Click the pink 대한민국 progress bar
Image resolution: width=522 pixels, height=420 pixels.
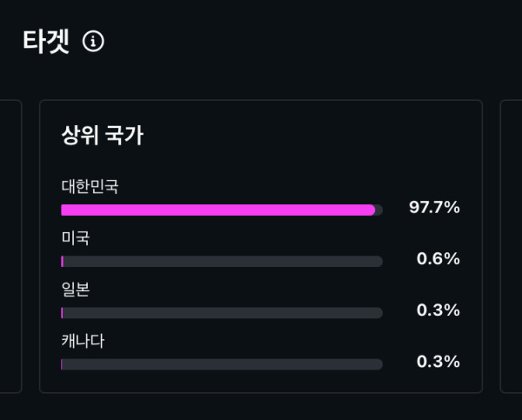point(218,210)
